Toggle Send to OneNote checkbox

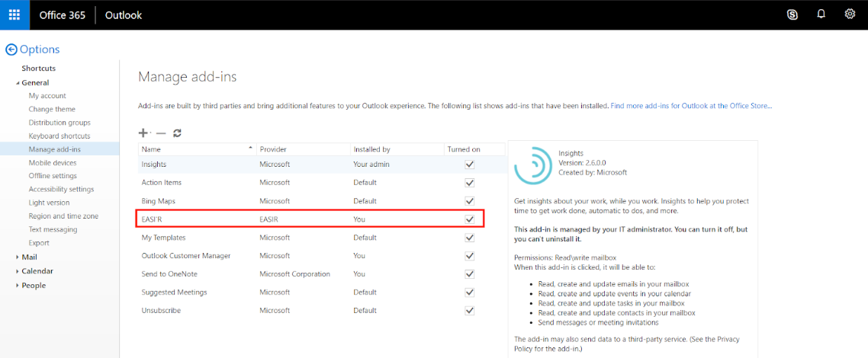[470, 274]
